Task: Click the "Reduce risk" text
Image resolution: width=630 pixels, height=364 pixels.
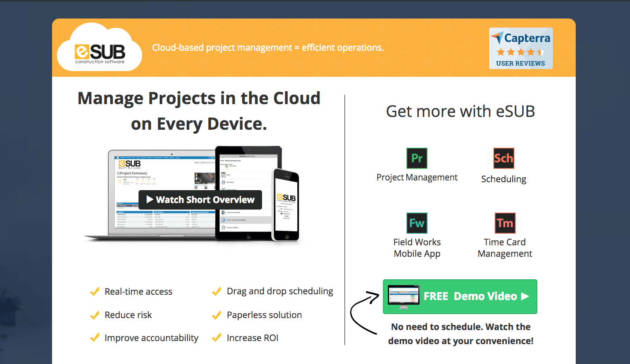Action: click(x=128, y=315)
